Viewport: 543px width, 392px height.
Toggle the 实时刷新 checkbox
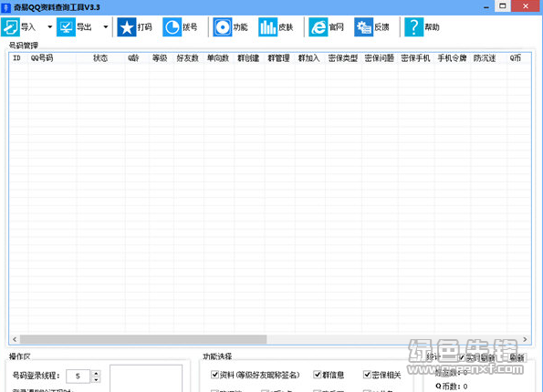(x=462, y=357)
